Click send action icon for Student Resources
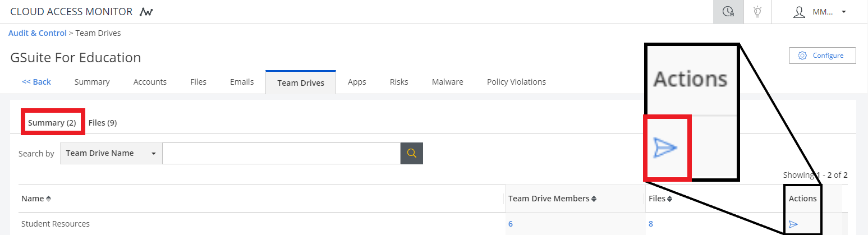This screenshot has height=235, width=868. (x=793, y=224)
